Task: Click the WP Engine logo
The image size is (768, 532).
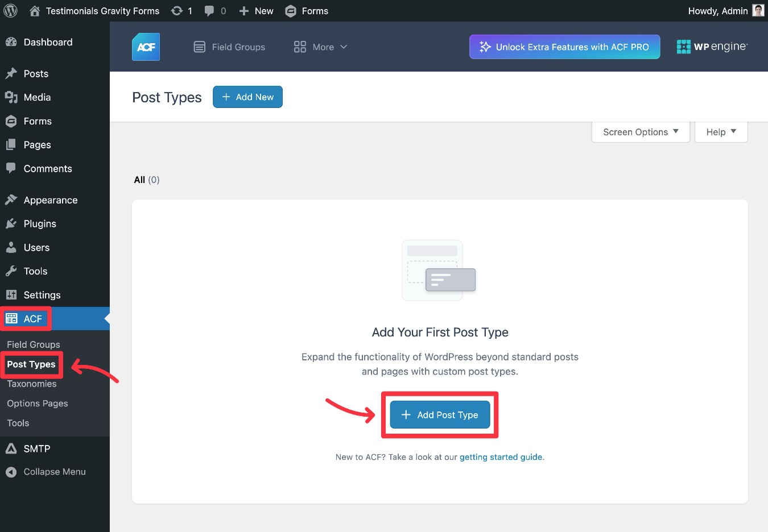Action: [x=712, y=47]
